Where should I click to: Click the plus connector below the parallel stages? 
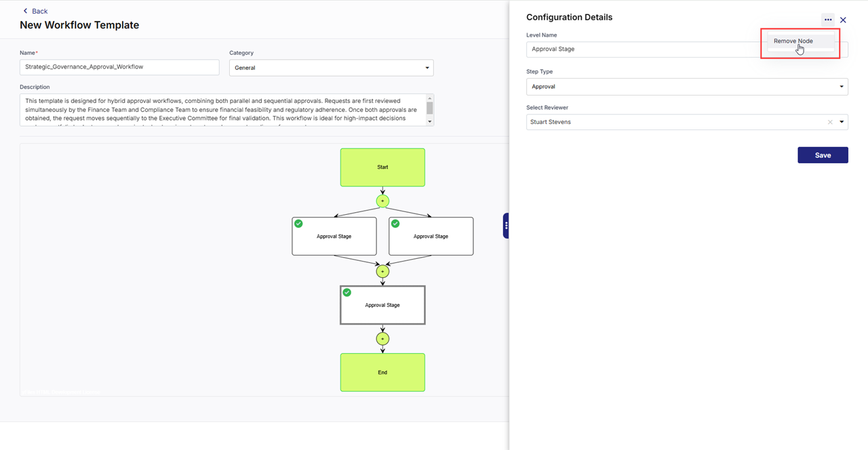pos(382,271)
